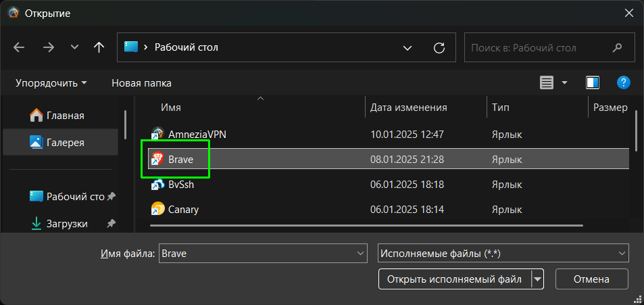The image size is (644, 305).
Task: Click date '08.01.2025 21:28' of Brave
Action: (x=407, y=160)
